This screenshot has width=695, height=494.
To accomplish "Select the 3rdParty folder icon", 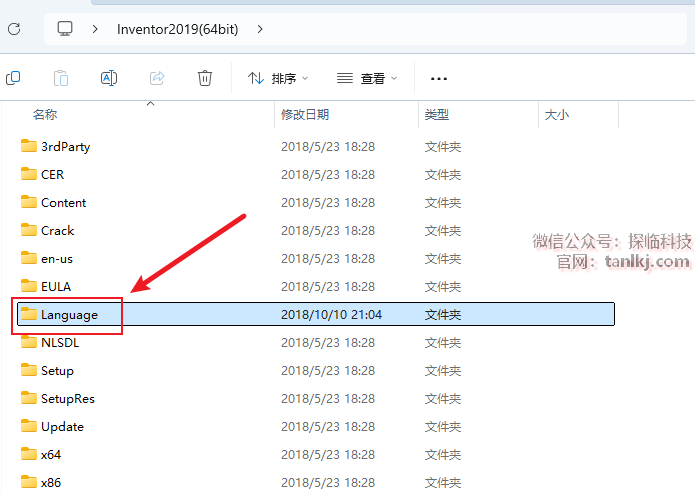I will [x=29, y=146].
